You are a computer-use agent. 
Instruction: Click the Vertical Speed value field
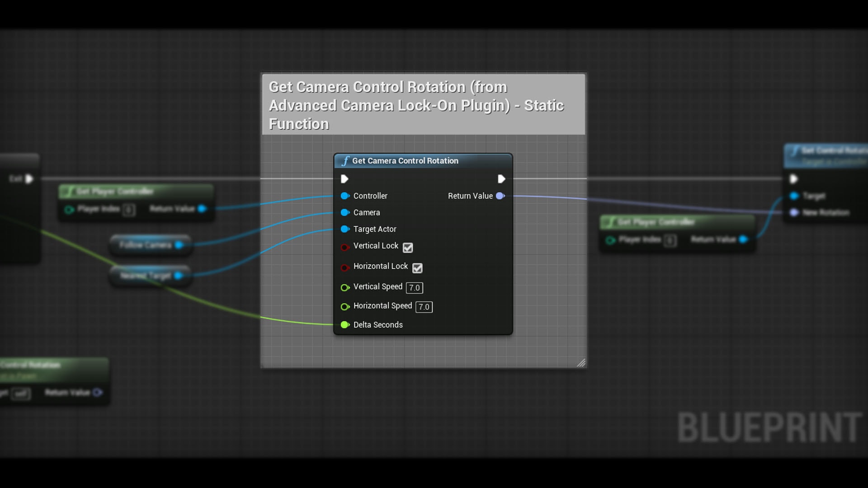(x=414, y=288)
